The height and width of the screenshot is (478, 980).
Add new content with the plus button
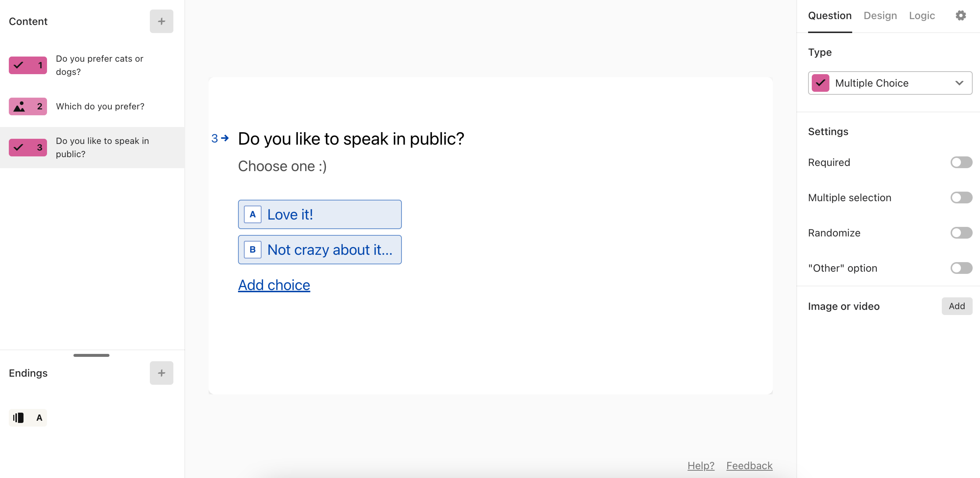click(x=161, y=21)
